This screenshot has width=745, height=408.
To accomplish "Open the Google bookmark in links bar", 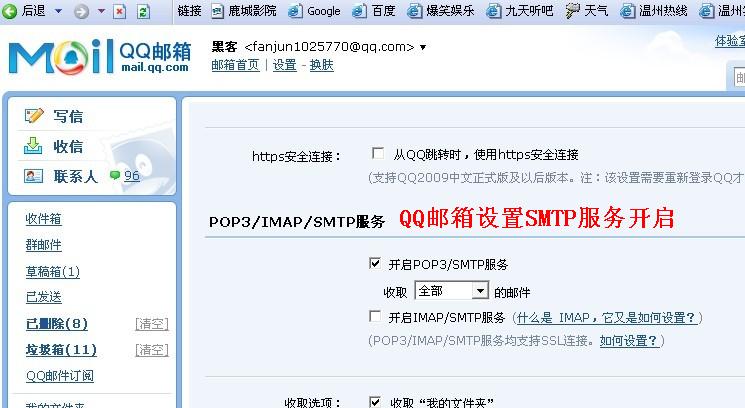I will pos(315,11).
